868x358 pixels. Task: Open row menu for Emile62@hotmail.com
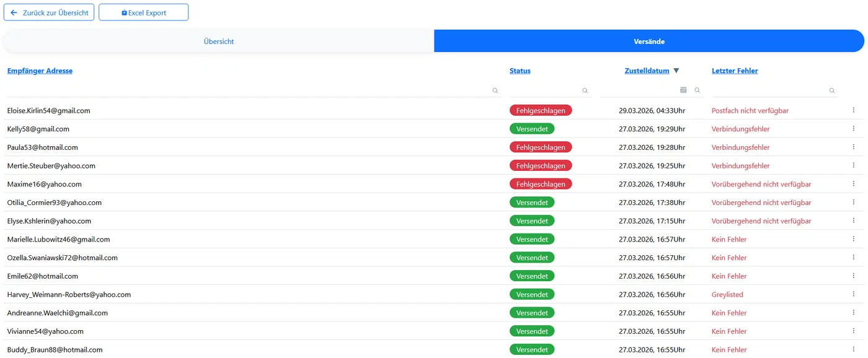click(853, 276)
